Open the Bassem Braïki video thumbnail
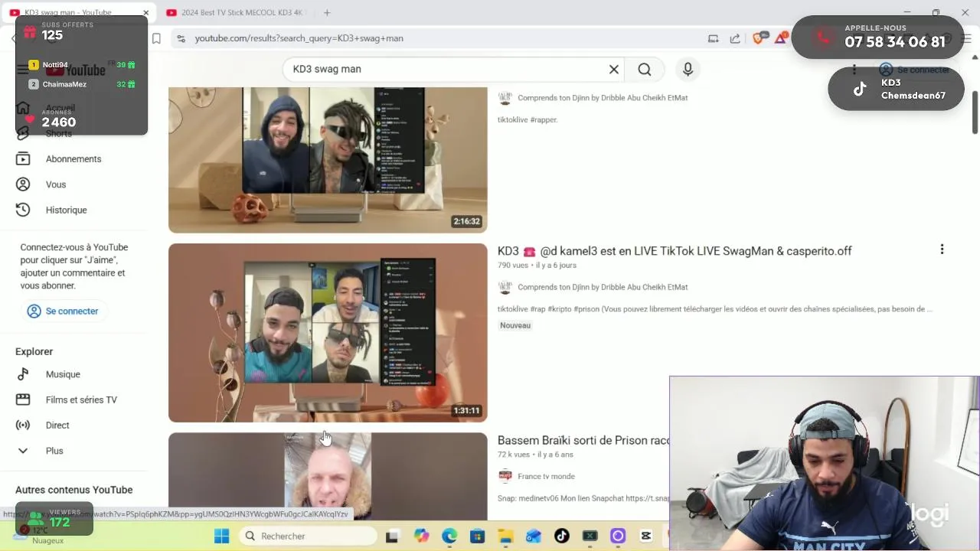980x551 pixels. (328, 476)
